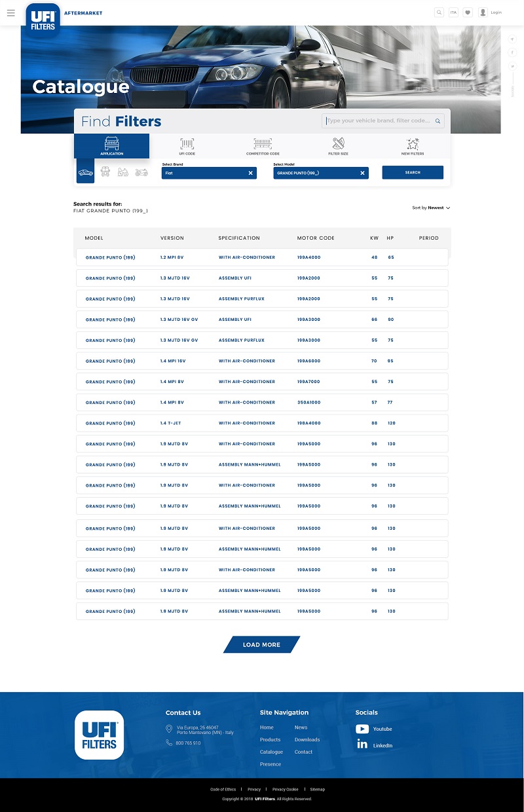524x812 pixels.
Task: Open the hamburger menu
Action: pos(10,12)
